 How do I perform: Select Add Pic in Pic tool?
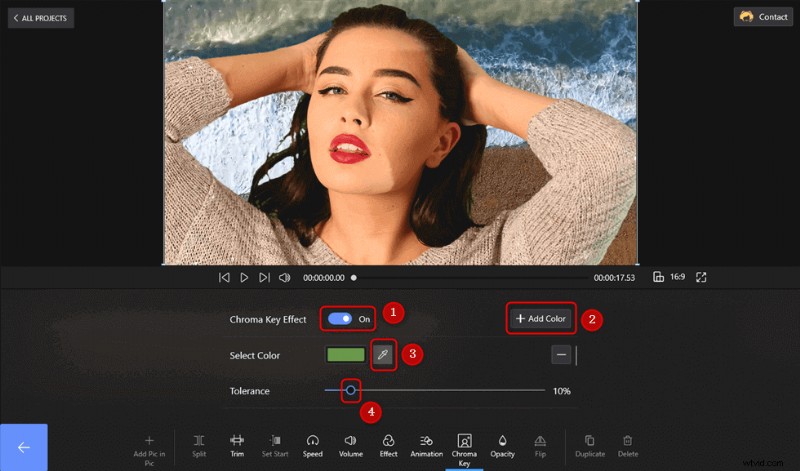point(149,450)
